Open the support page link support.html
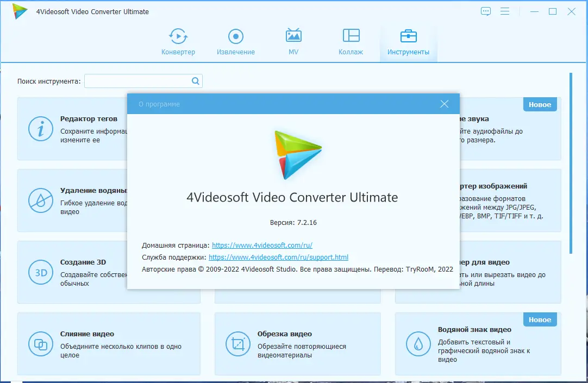The image size is (588, 383). 278,257
